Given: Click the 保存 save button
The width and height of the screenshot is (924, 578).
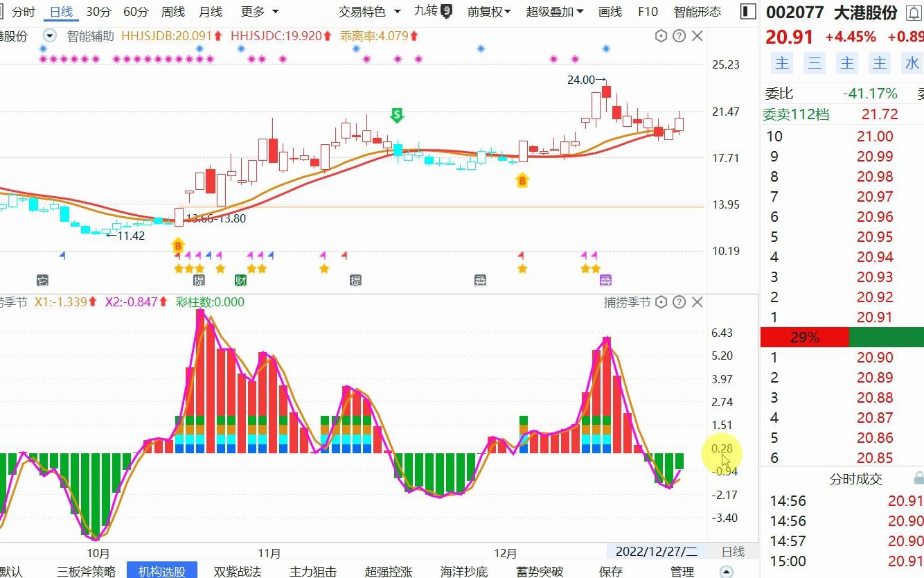Looking at the screenshot, I should pyautogui.click(x=611, y=571).
